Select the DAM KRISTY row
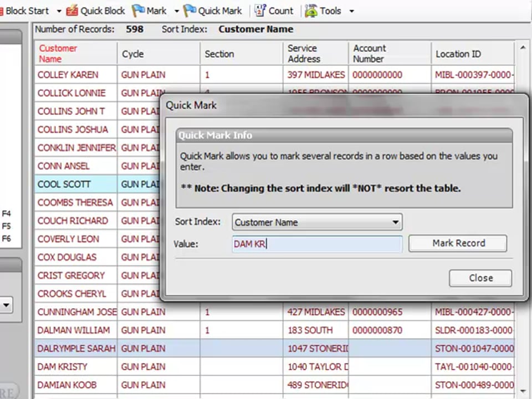 pyautogui.click(x=274, y=367)
